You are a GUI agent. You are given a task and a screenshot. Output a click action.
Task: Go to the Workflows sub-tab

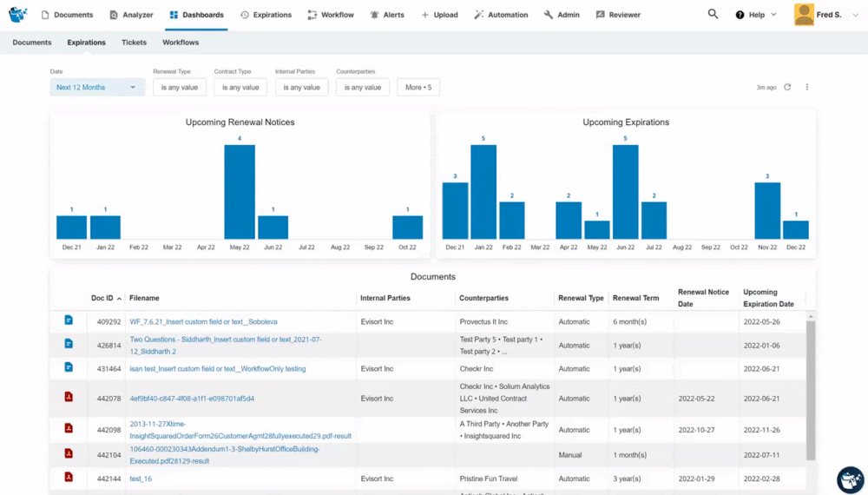point(181,43)
